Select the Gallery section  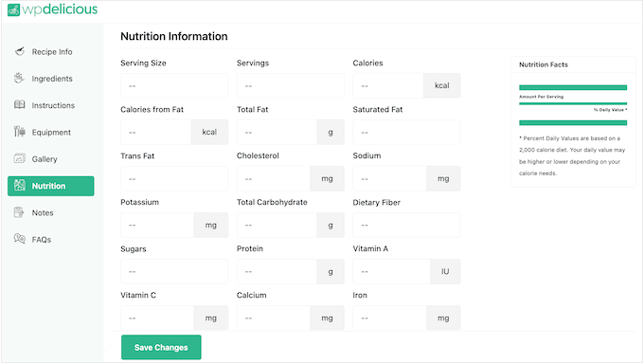50,158
